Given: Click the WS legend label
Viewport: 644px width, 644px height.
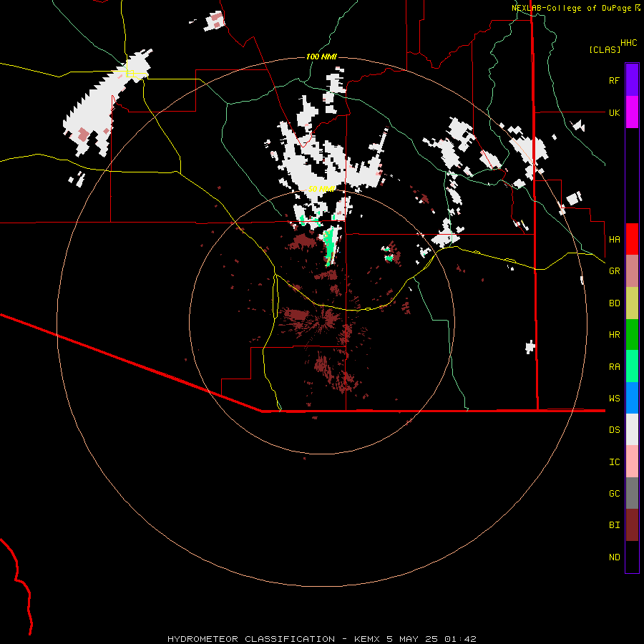Looking at the screenshot, I should click(x=614, y=398).
